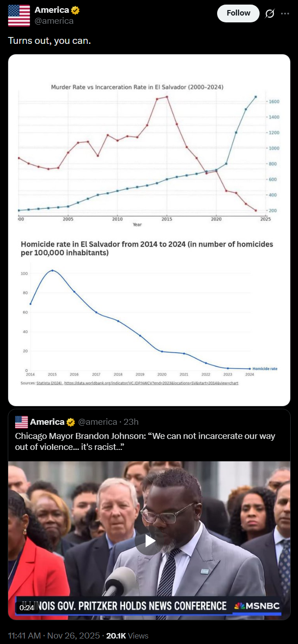The height and width of the screenshot is (644, 298).
Task: Click the small flag avatar in quoted tweet
Action: coord(21,422)
